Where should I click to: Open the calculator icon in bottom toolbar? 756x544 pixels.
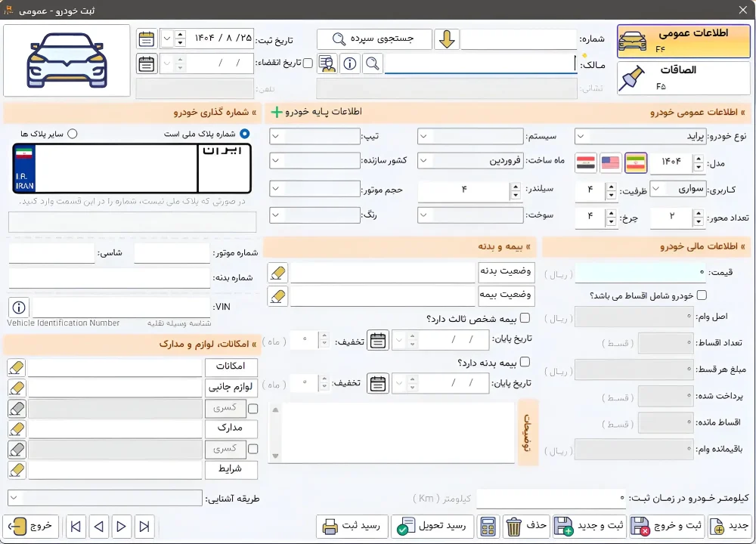click(488, 527)
